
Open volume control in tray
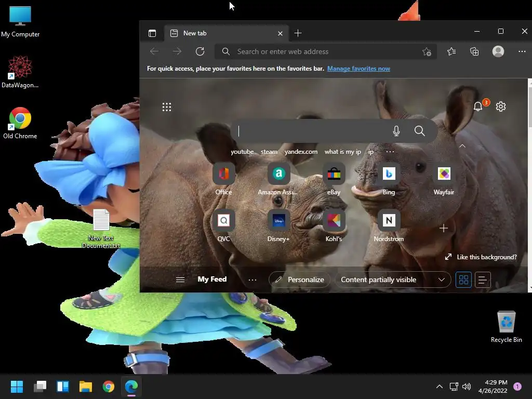467,387
